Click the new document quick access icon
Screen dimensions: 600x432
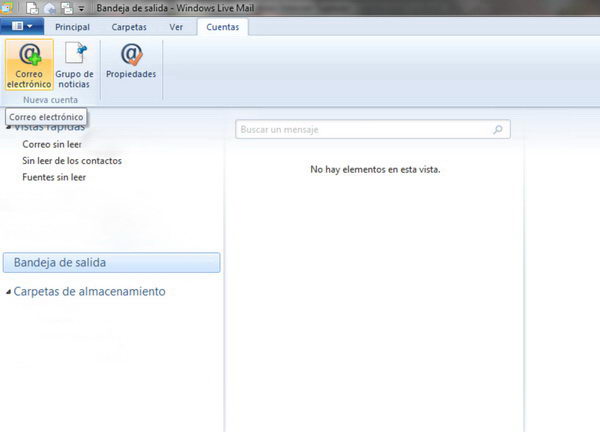click(32, 8)
